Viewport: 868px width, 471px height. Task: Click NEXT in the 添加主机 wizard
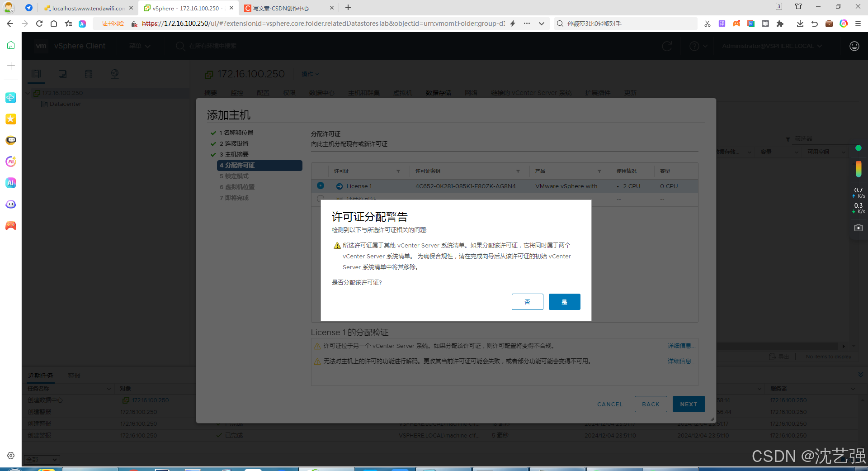click(689, 404)
